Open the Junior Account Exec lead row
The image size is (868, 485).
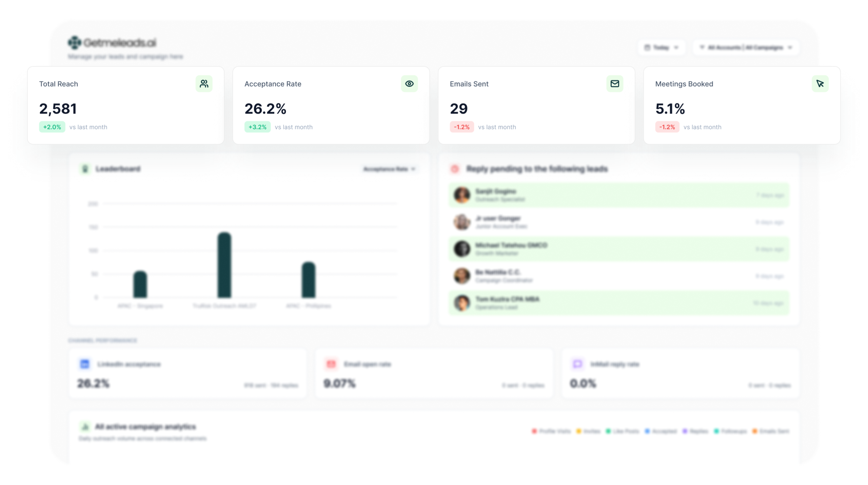tap(619, 222)
